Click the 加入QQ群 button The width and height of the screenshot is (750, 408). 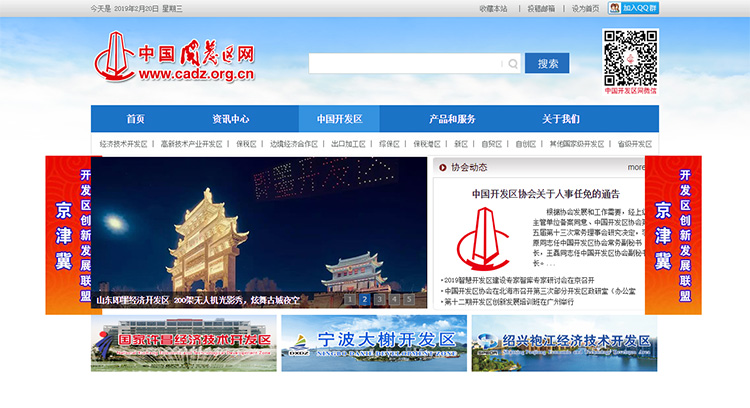point(633,8)
